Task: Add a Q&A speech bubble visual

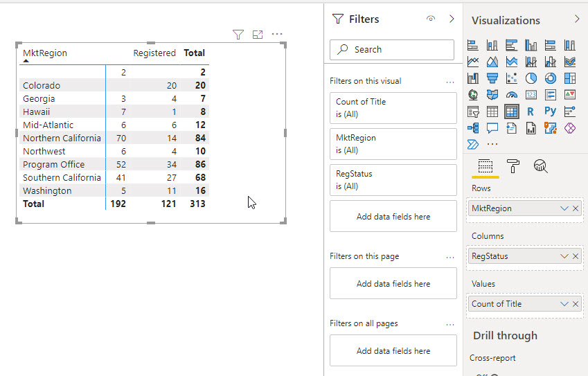Action: (492, 128)
